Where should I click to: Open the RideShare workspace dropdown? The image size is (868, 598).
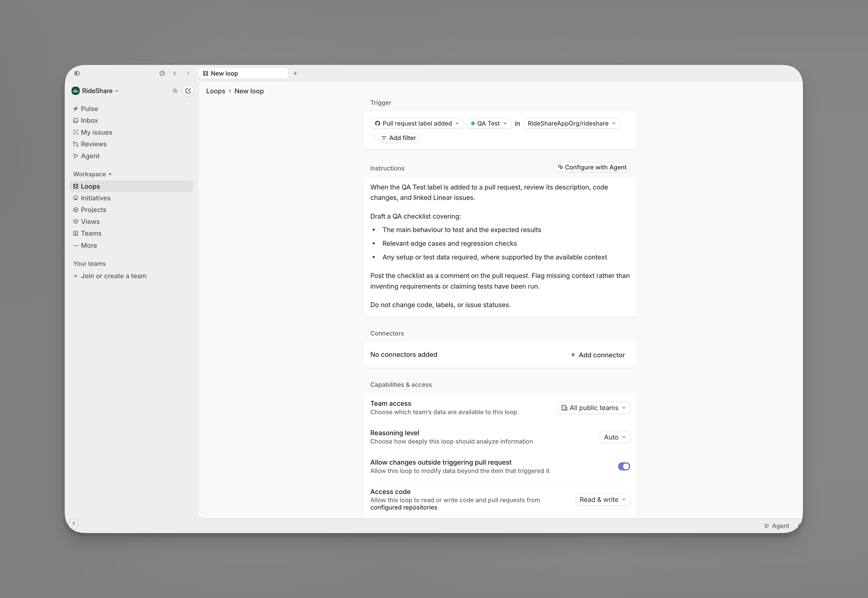[x=95, y=91]
